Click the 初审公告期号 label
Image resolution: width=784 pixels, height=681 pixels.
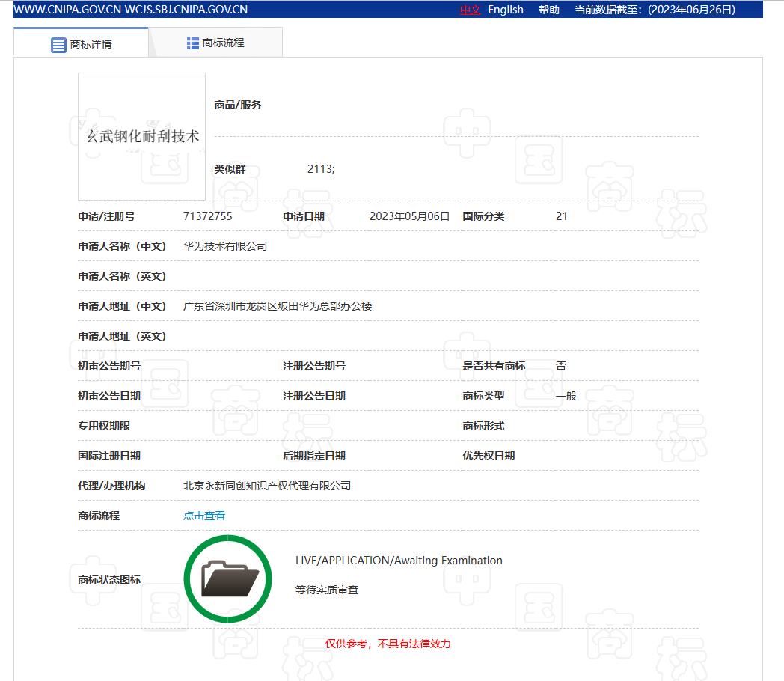[x=109, y=366]
